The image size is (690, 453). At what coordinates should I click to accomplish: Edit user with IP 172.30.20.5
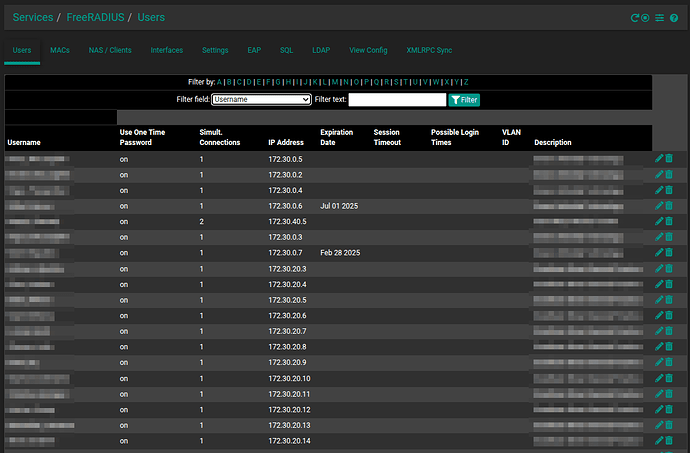coord(659,300)
